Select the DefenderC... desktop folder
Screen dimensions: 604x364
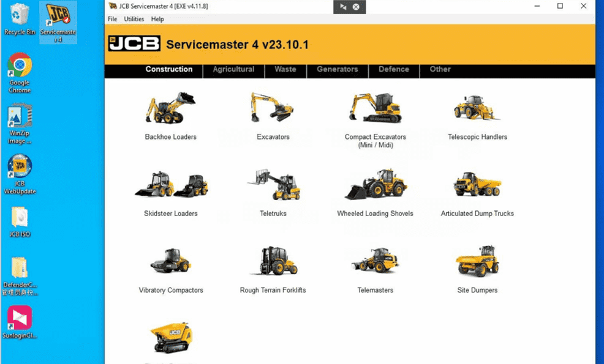pyautogui.click(x=20, y=277)
